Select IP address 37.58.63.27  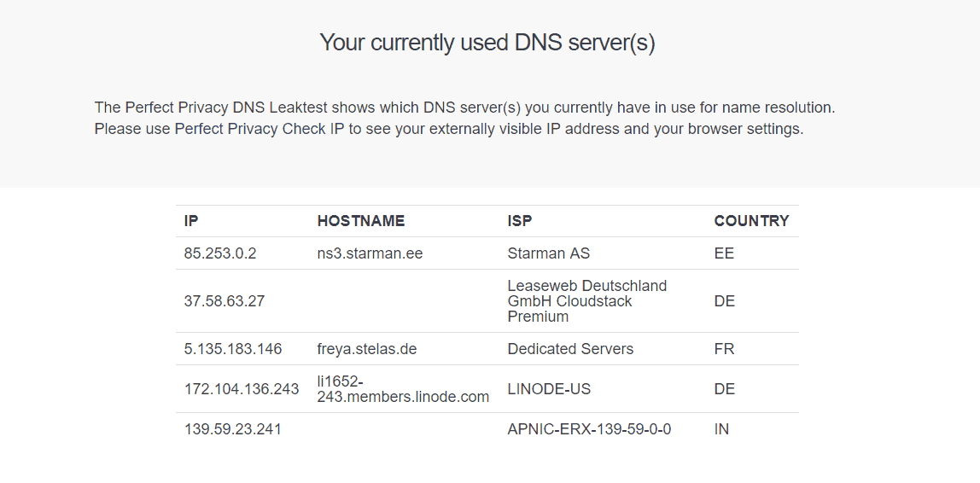[224, 301]
